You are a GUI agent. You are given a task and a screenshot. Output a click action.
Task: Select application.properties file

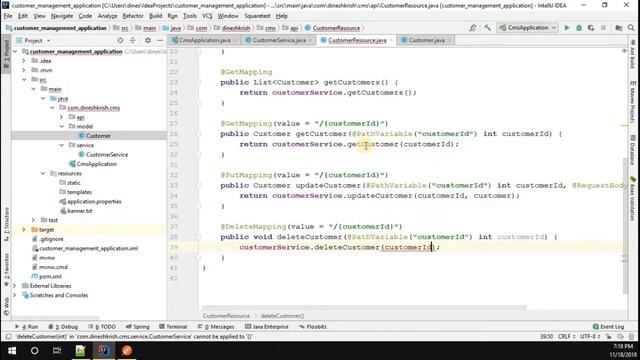click(x=94, y=202)
